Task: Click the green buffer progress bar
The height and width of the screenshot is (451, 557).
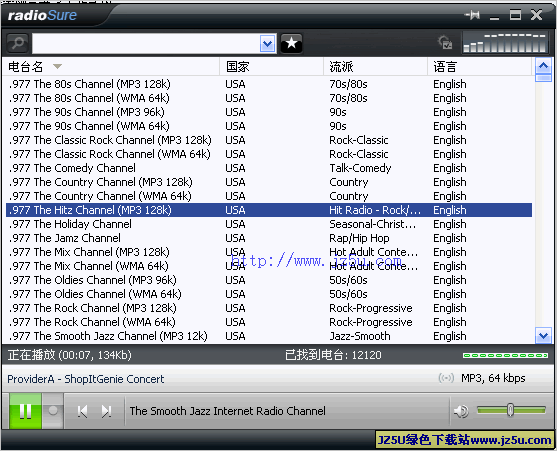Action: point(505,355)
